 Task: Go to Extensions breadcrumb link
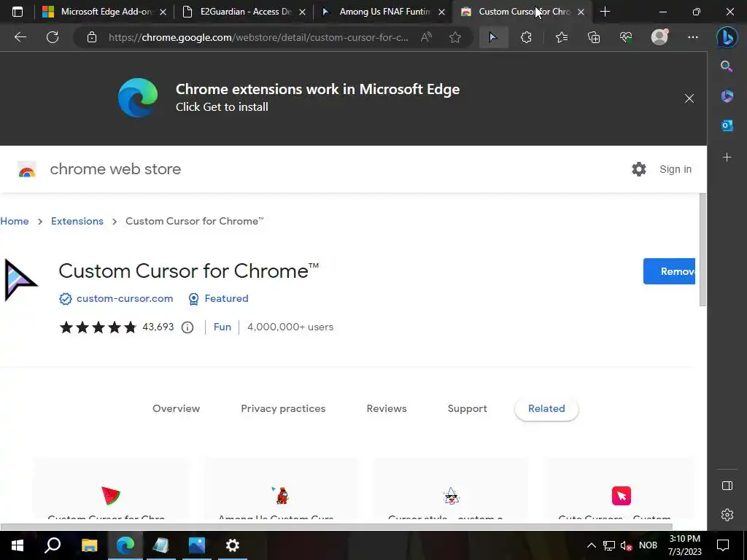click(77, 221)
